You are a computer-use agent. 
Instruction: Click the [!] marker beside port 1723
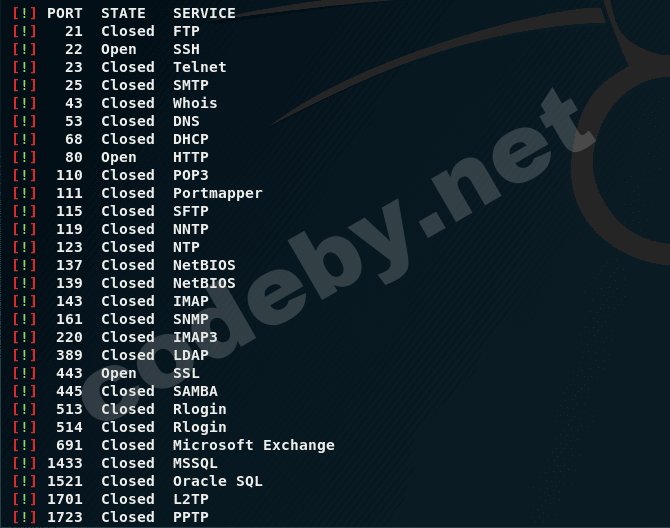coord(24,517)
